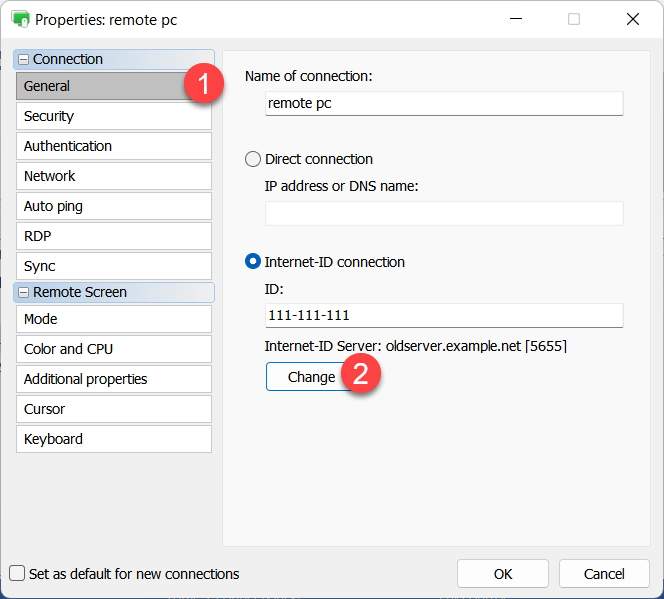Collapse the Connection section
This screenshot has height=599, width=664.
24,60
